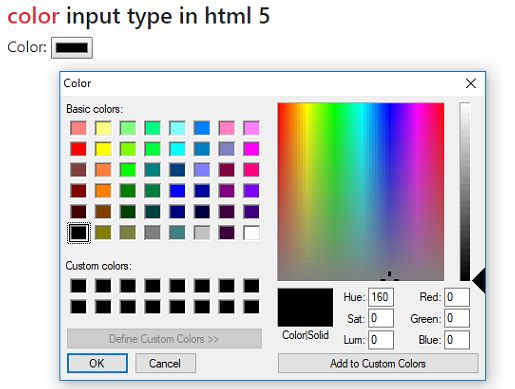Choose the magenta basic color swatch
Screen dimensions: 515x389
click(x=251, y=149)
